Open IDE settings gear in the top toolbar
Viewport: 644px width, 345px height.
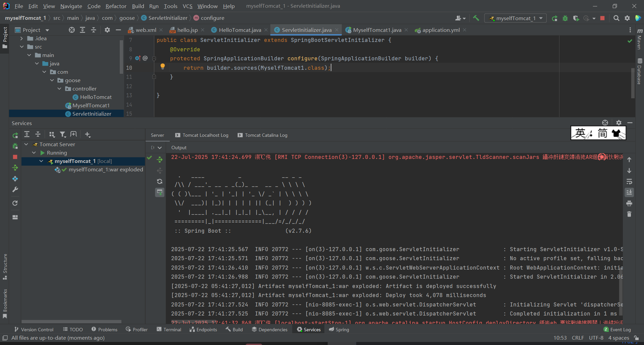coord(627,18)
